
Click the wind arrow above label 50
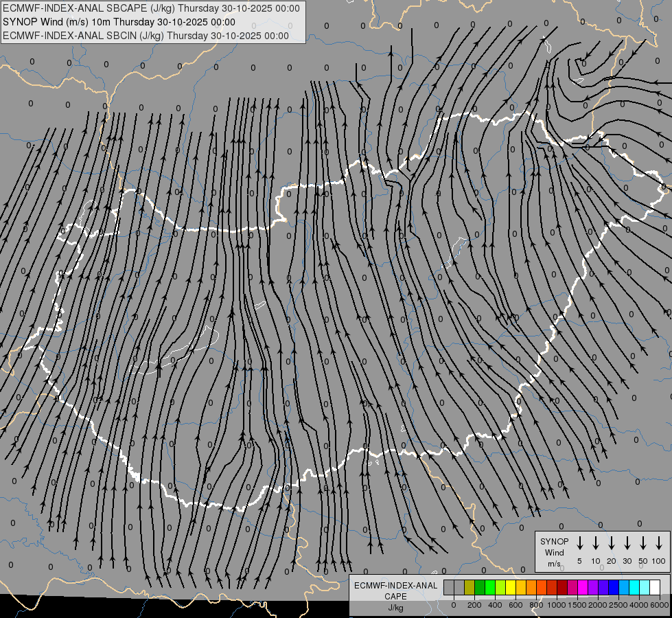coord(643,543)
